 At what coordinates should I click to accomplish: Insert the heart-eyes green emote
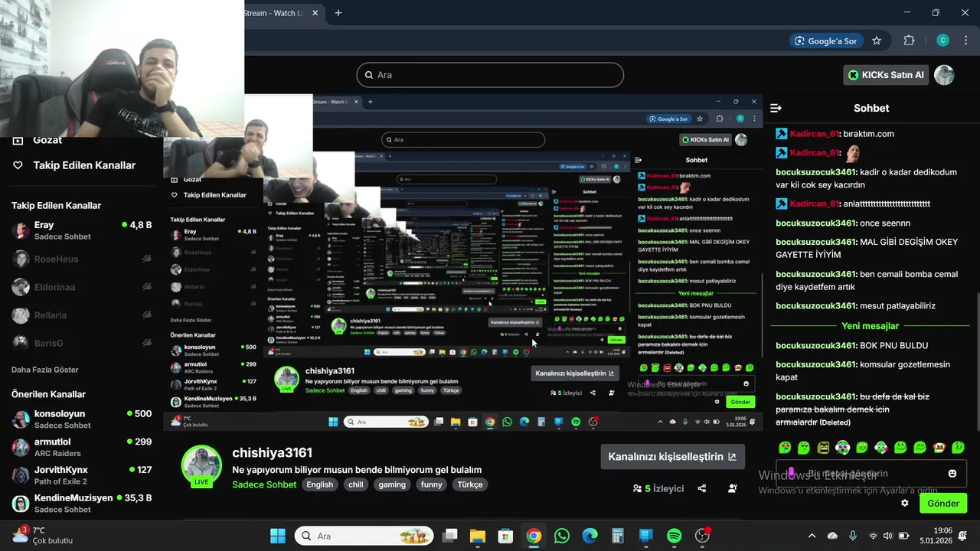pyautogui.click(x=785, y=447)
